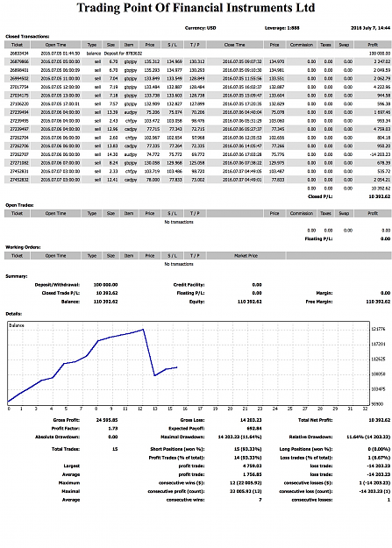Click the '117201' balance chart axis value

pos(378,345)
